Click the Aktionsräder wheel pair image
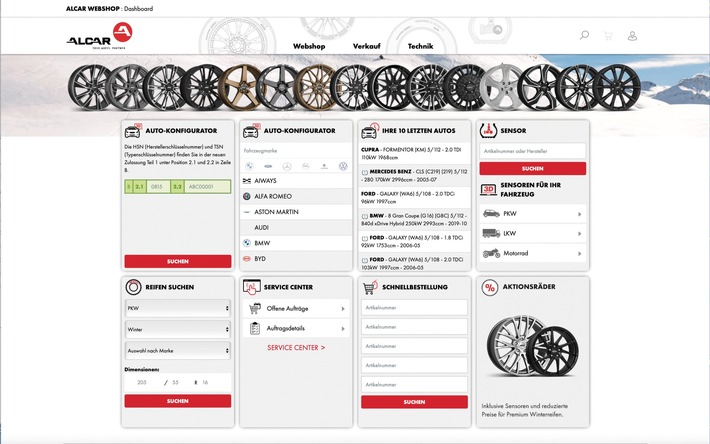The height and width of the screenshot is (444, 710). (x=532, y=346)
